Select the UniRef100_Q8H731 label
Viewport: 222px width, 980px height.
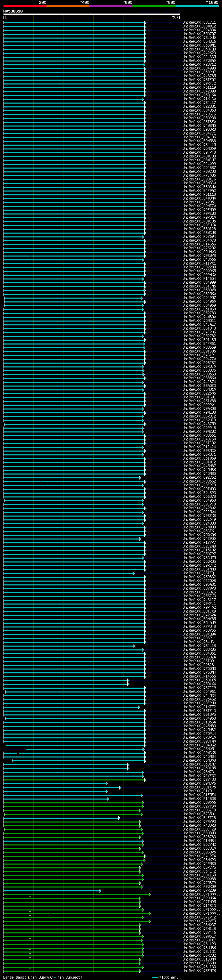[x=199, y=772]
